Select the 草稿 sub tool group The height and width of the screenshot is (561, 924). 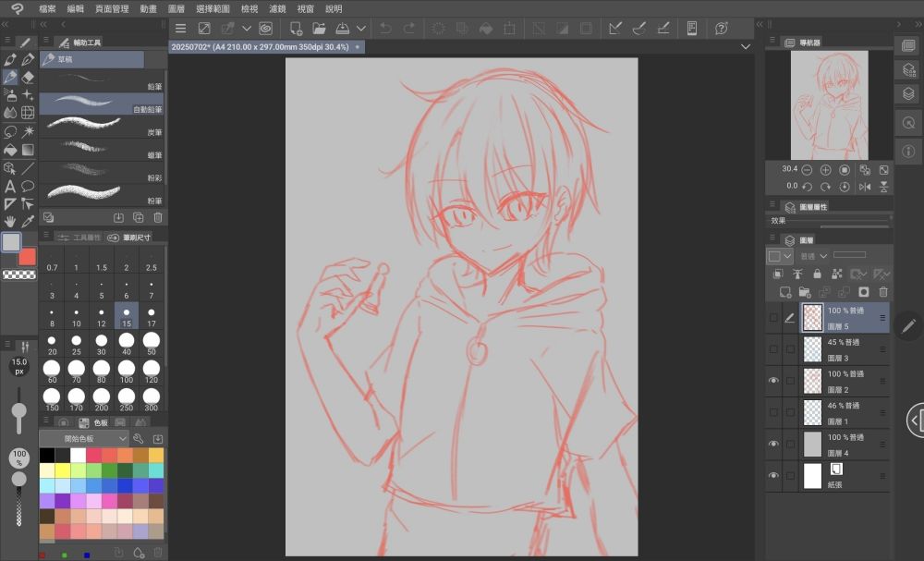coord(91,59)
